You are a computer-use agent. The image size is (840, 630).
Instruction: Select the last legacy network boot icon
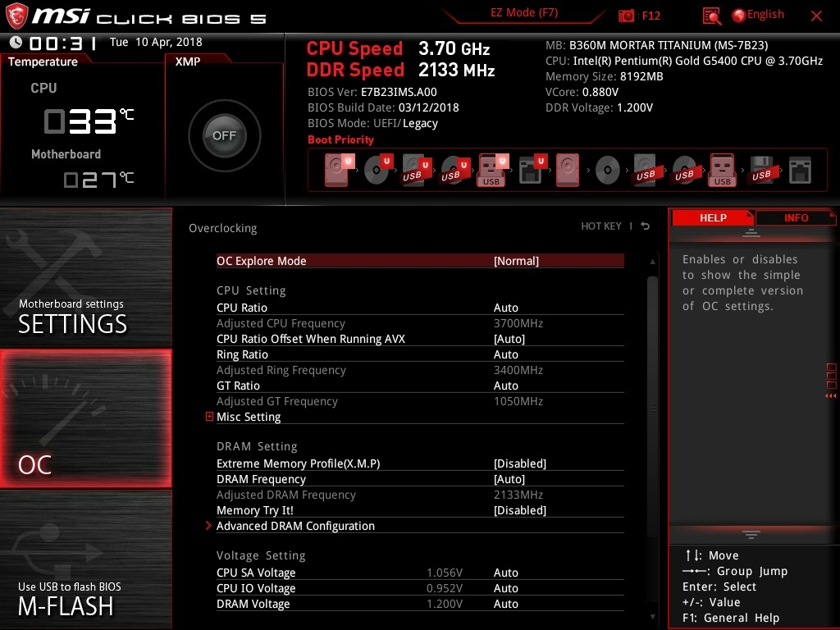coord(800,171)
